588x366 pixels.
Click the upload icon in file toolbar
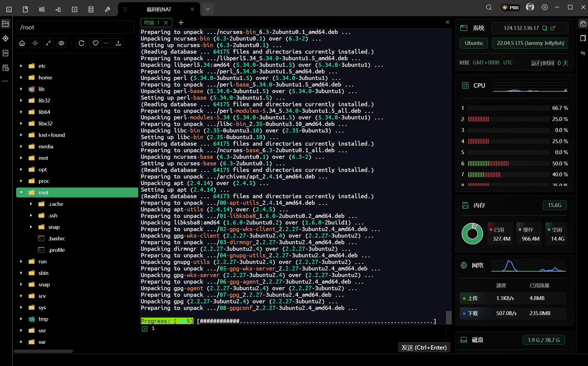coord(118,43)
